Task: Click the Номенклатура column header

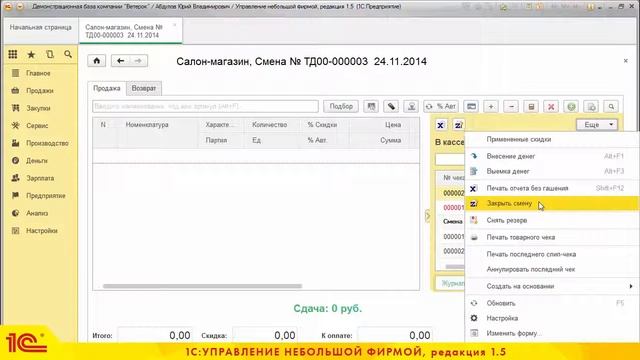Action: point(158,125)
